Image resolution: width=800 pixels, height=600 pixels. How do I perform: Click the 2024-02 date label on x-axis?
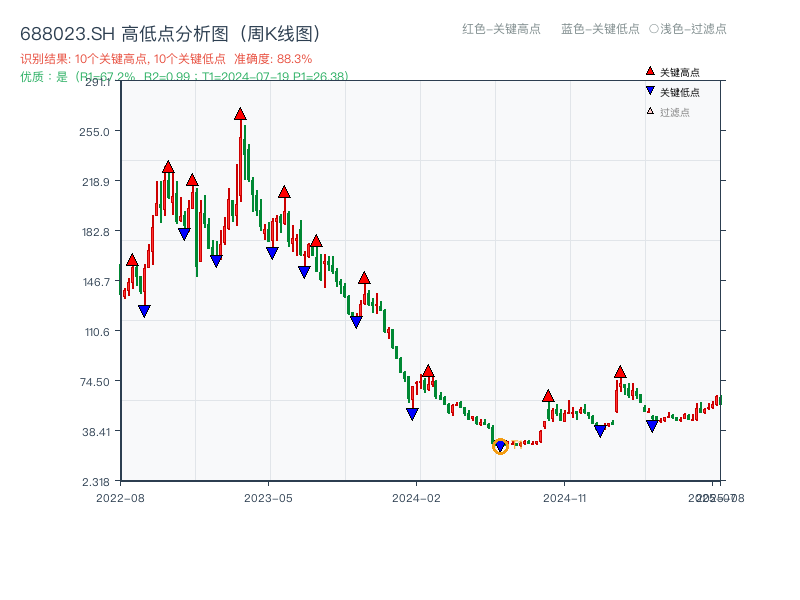click(x=417, y=495)
